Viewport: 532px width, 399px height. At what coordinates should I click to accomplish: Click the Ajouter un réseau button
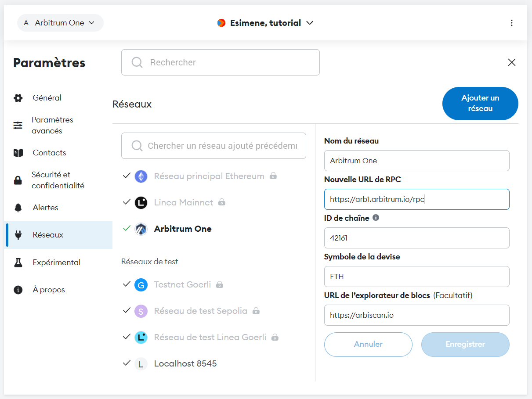[480, 104]
